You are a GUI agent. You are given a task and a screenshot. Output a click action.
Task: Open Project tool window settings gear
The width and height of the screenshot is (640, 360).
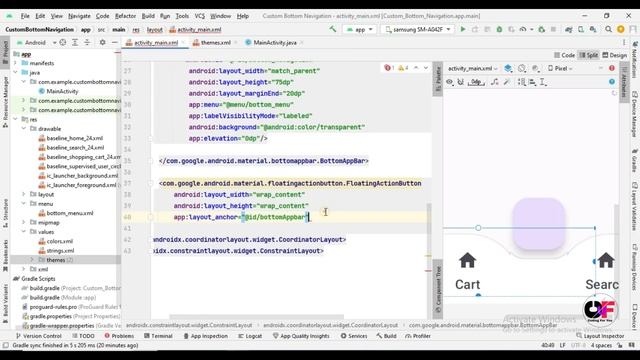click(x=102, y=42)
